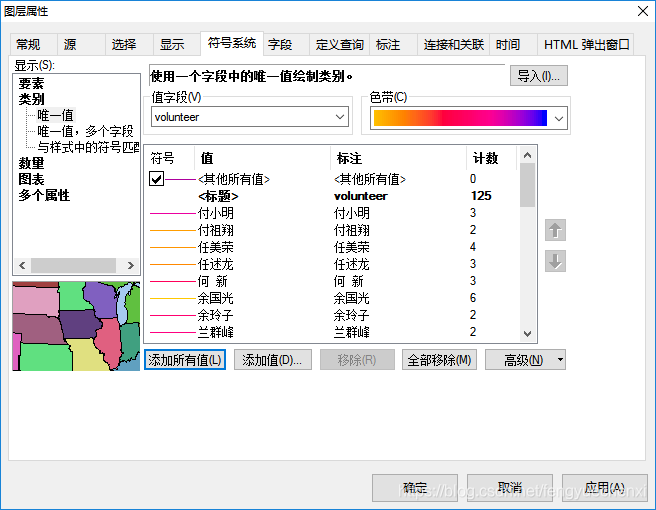The height and width of the screenshot is (510, 656).
Task: Click the 移除(R) button
Action: [357, 360]
